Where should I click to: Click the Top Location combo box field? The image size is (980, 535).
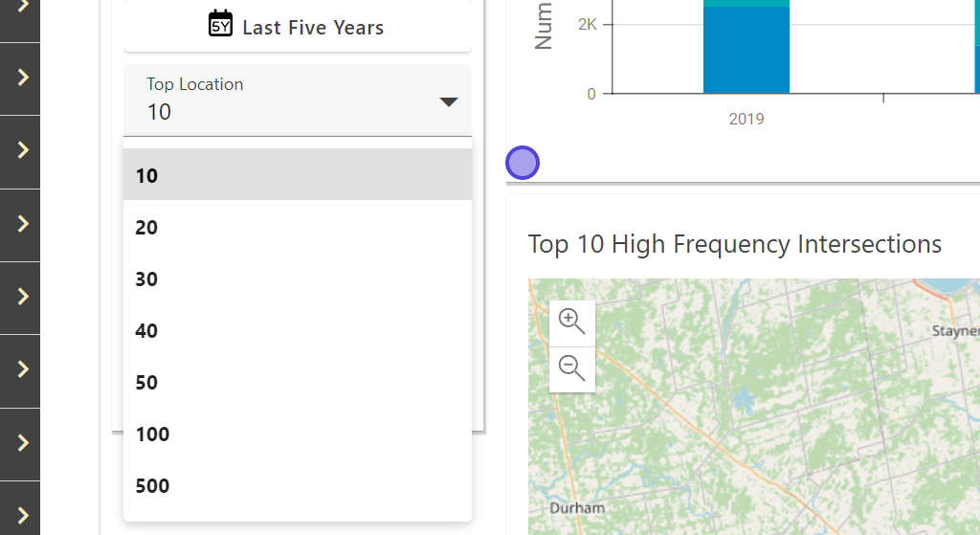(x=287, y=100)
